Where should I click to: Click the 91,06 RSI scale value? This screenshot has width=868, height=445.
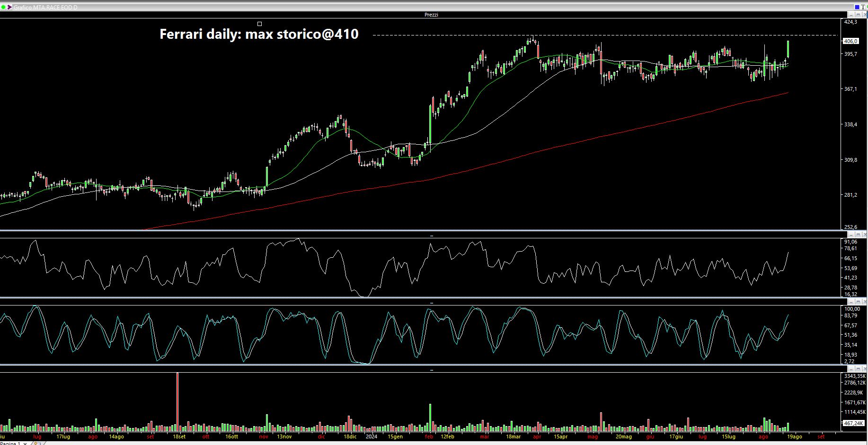pos(850,242)
